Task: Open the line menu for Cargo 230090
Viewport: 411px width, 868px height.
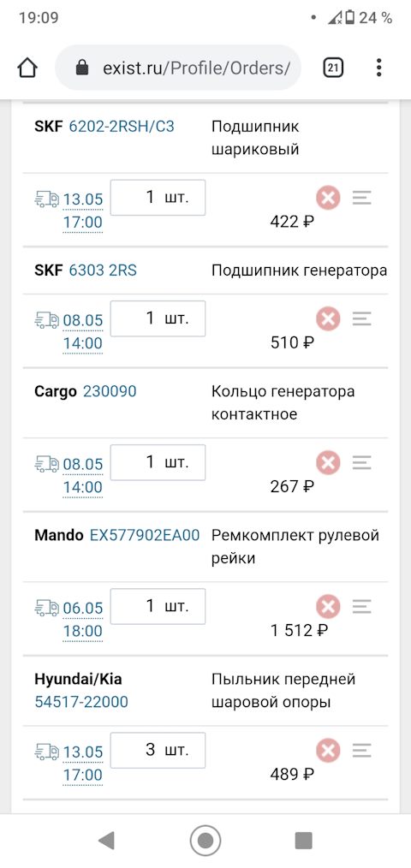Action: click(x=361, y=463)
